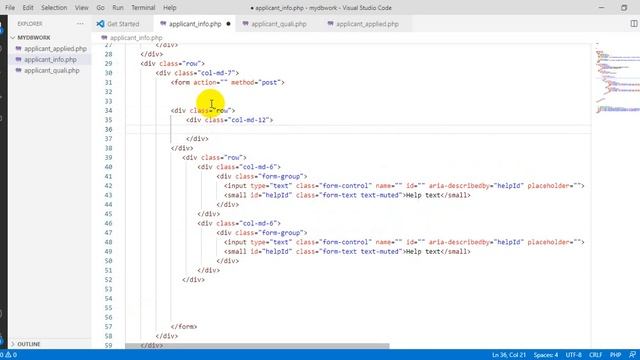The width and height of the screenshot is (640, 360).
Task: Click line number 42 in the gutter
Action: (108, 186)
